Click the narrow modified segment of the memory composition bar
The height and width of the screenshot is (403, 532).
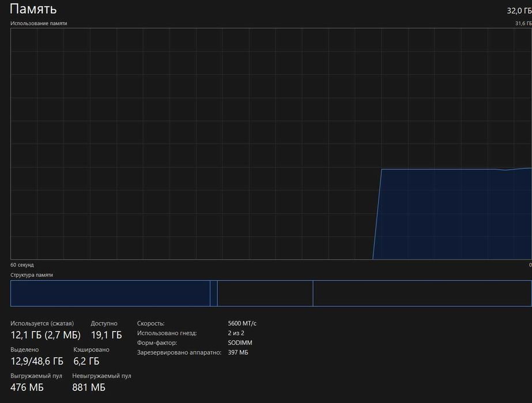click(x=214, y=294)
